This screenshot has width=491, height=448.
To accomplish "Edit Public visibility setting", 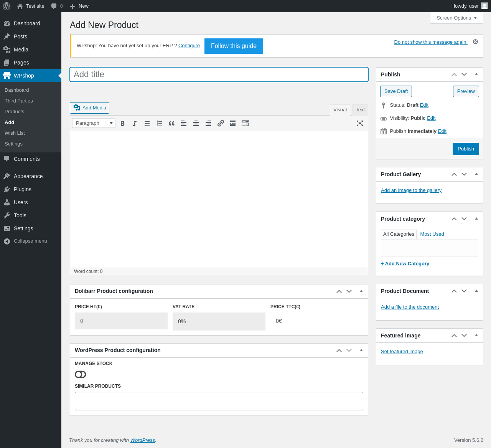I will (x=431, y=118).
